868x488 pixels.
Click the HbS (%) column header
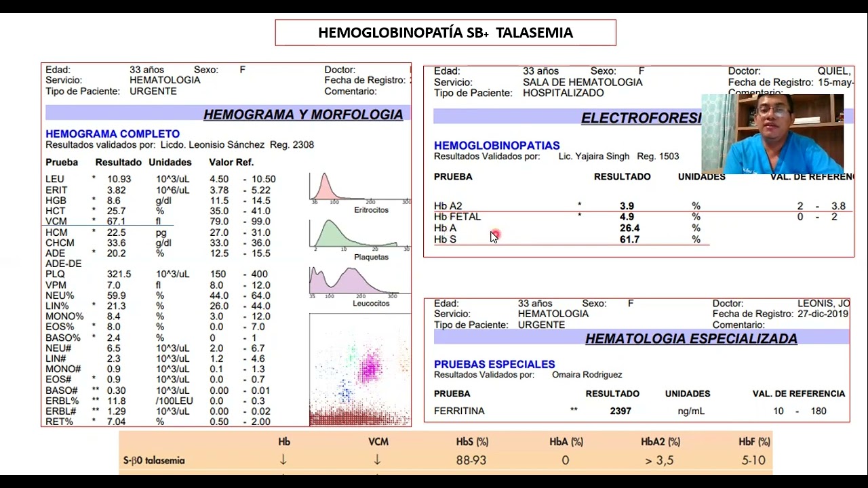[472, 442]
